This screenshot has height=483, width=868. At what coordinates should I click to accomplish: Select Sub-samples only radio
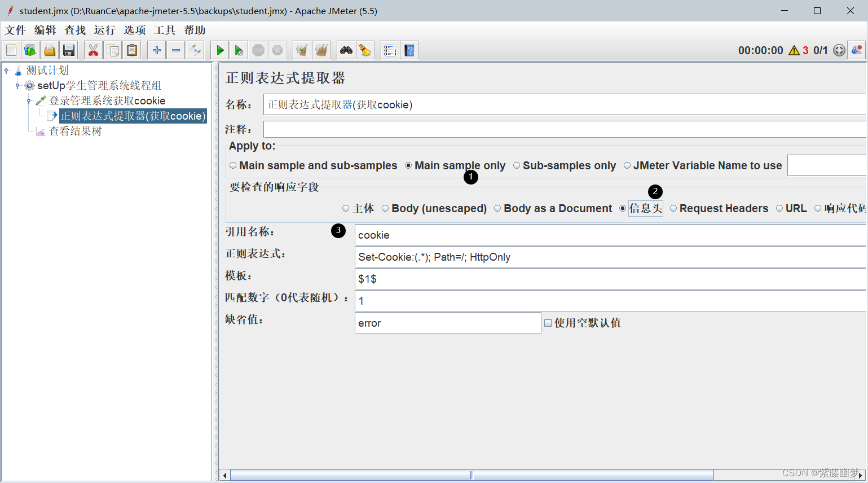point(517,165)
